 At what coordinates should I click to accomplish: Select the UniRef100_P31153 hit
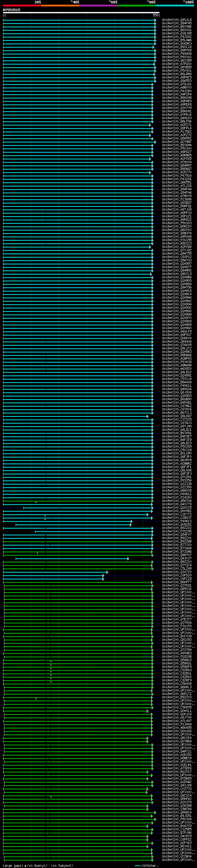pyautogui.click(x=176, y=626)
